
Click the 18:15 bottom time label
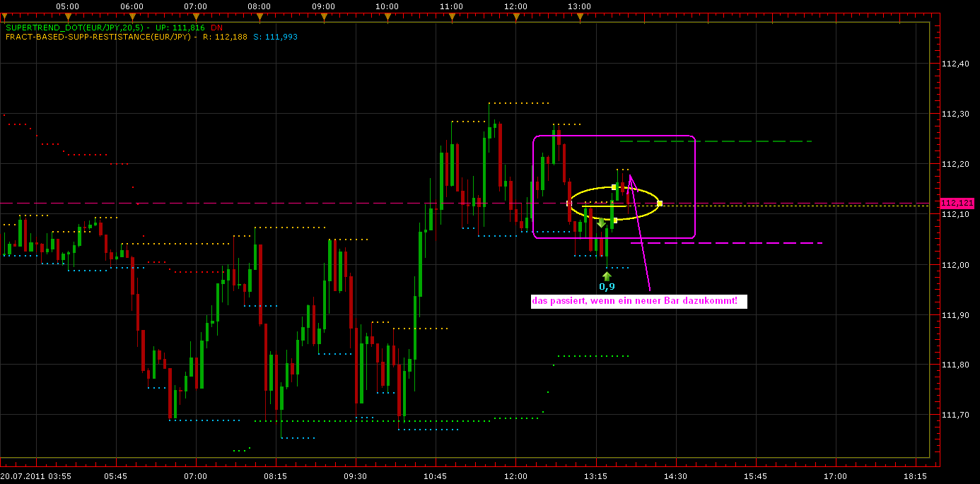(916, 476)
